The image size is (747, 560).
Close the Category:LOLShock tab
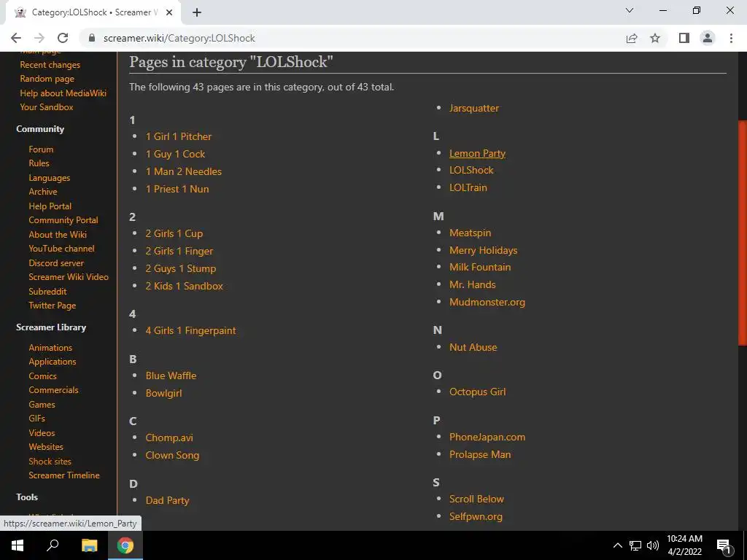click(x=169, y=12)
